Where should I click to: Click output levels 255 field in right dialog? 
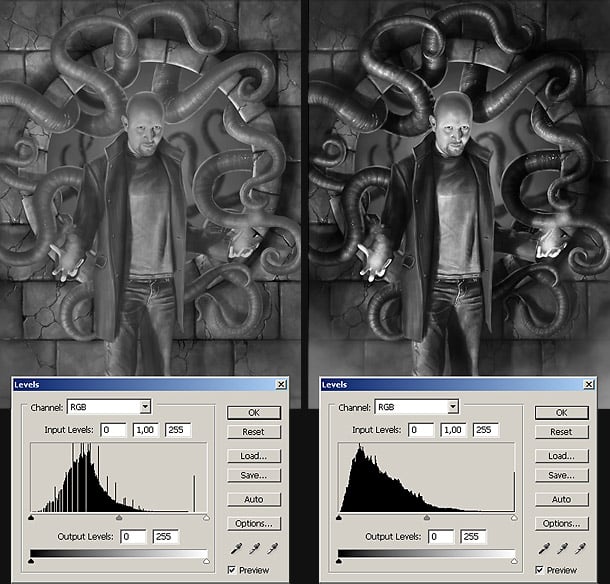[x=473, y=537]
